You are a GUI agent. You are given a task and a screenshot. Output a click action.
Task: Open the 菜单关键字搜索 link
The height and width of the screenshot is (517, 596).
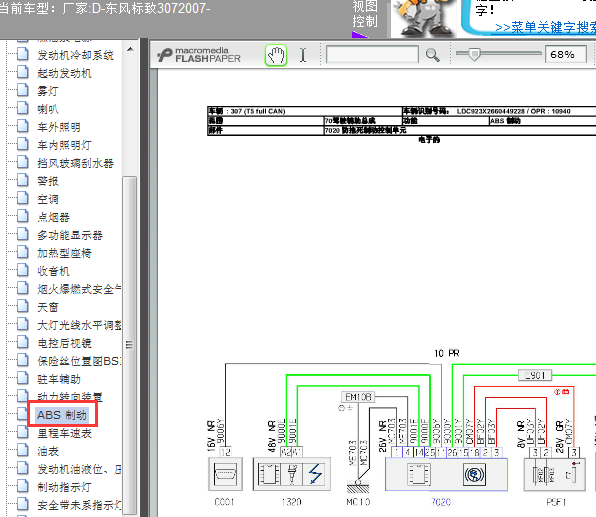tap(545, 27)
